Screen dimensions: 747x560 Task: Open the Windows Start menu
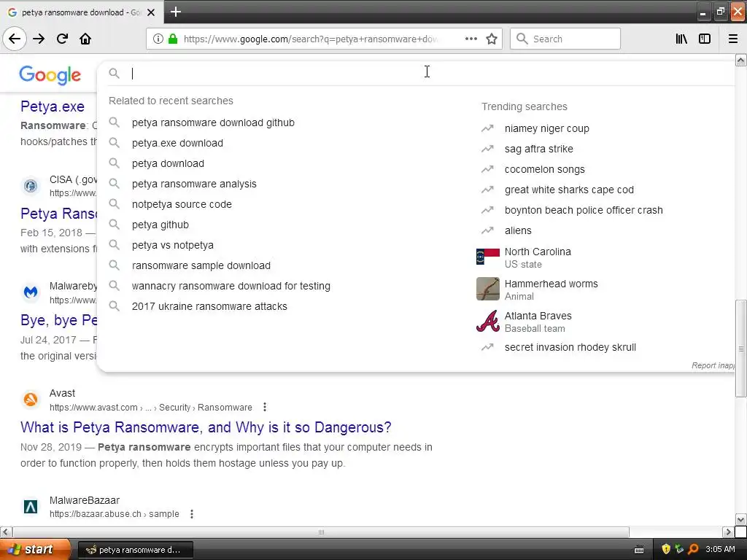[x=35, y=550]
